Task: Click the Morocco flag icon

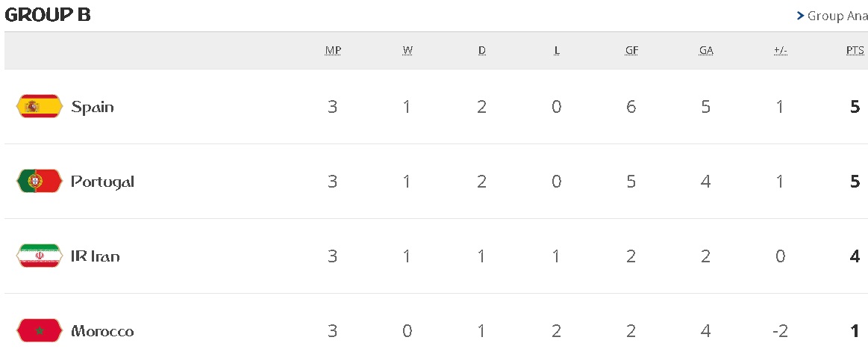Action: click(x=39, y=330)
